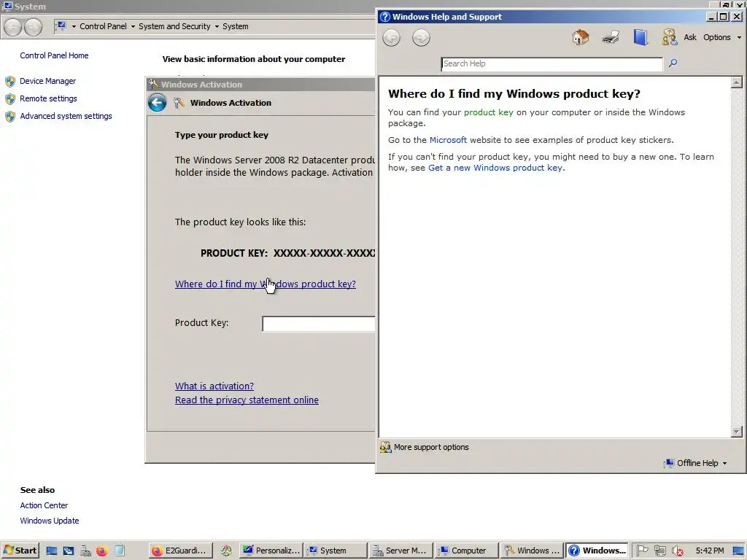This screenshot has width=747, height=560.
Task: Go to Help and Support home icon
Action: [580, 37]
